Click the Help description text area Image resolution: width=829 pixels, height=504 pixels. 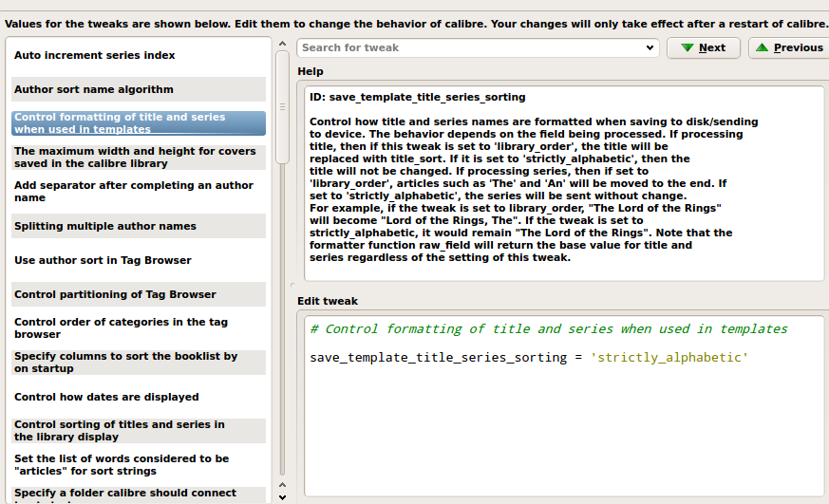564,183
